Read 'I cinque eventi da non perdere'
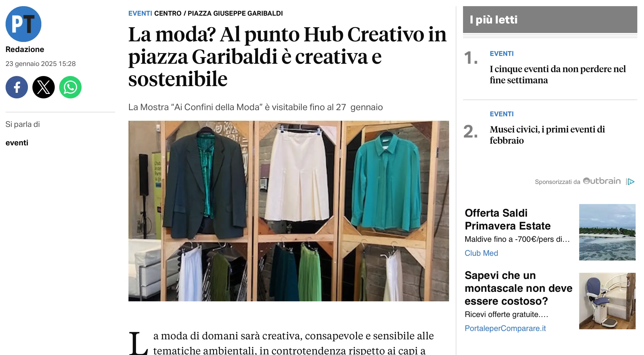 (558, 75)
